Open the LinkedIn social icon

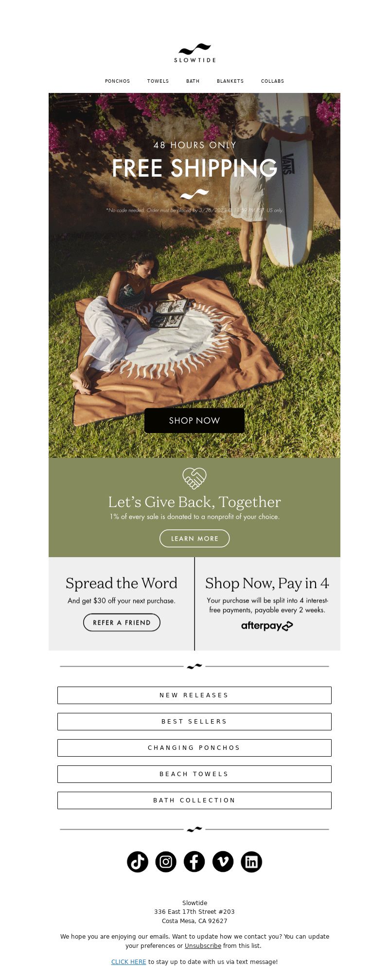click(x=251, y=862)
